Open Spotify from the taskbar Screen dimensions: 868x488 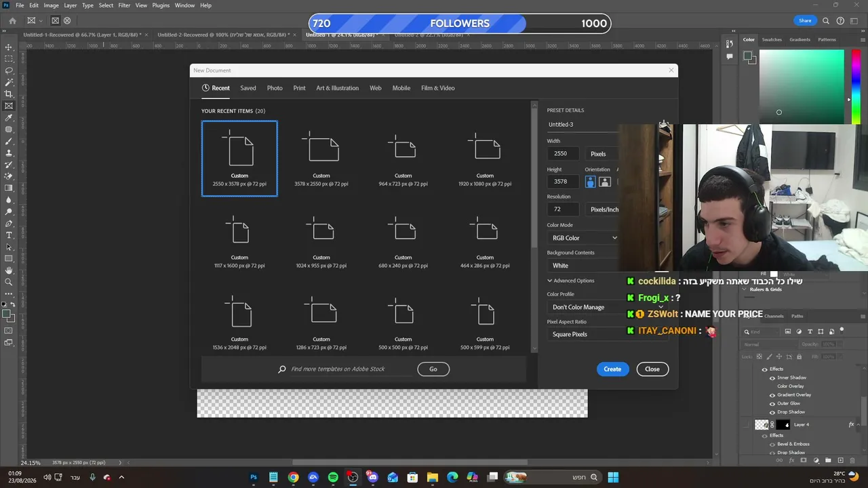pos(333,477)
